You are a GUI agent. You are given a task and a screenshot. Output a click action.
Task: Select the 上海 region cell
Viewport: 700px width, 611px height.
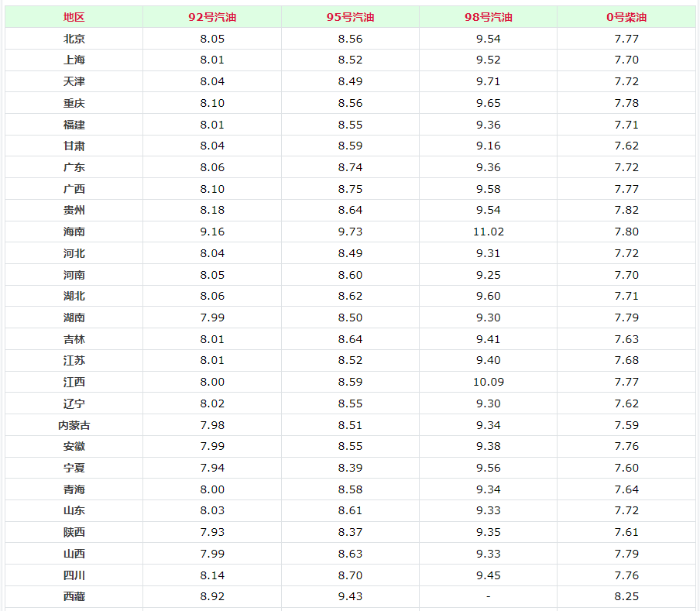tap(74, 60)
